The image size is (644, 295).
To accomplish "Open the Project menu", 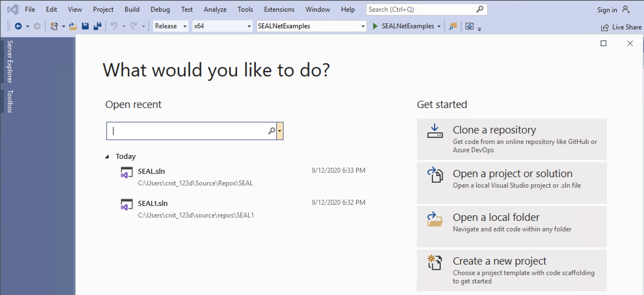I will point(104,9).
